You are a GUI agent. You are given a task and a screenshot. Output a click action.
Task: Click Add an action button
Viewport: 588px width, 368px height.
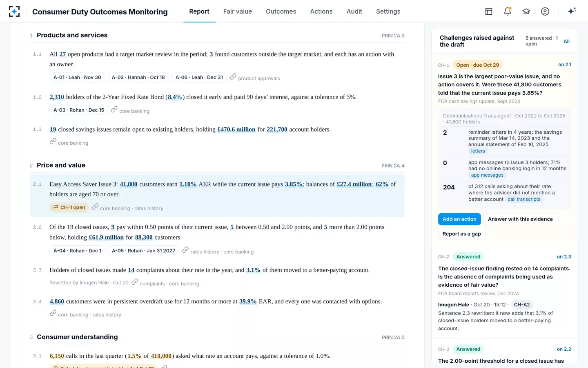pos(459,219)
